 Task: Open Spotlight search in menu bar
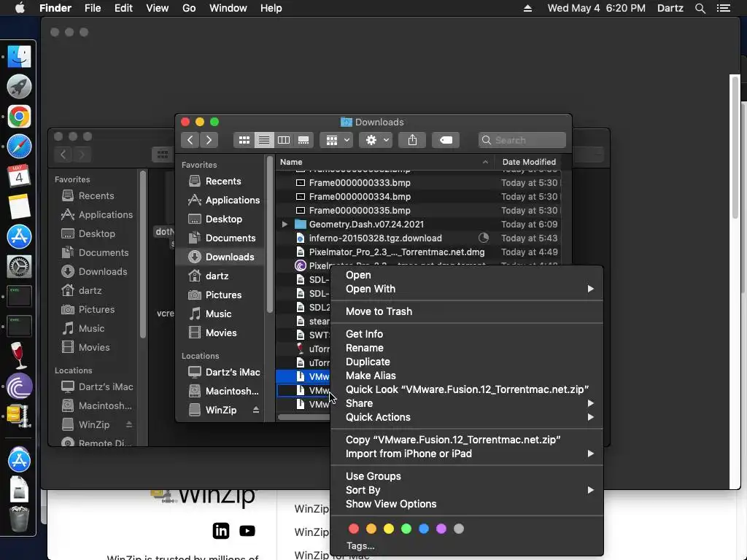tap(700, 8)
